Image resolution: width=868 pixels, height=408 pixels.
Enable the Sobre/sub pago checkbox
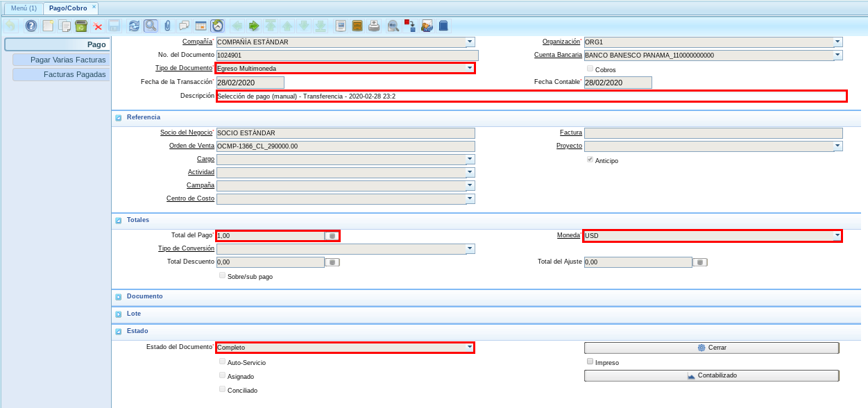(x=222, y=275)
